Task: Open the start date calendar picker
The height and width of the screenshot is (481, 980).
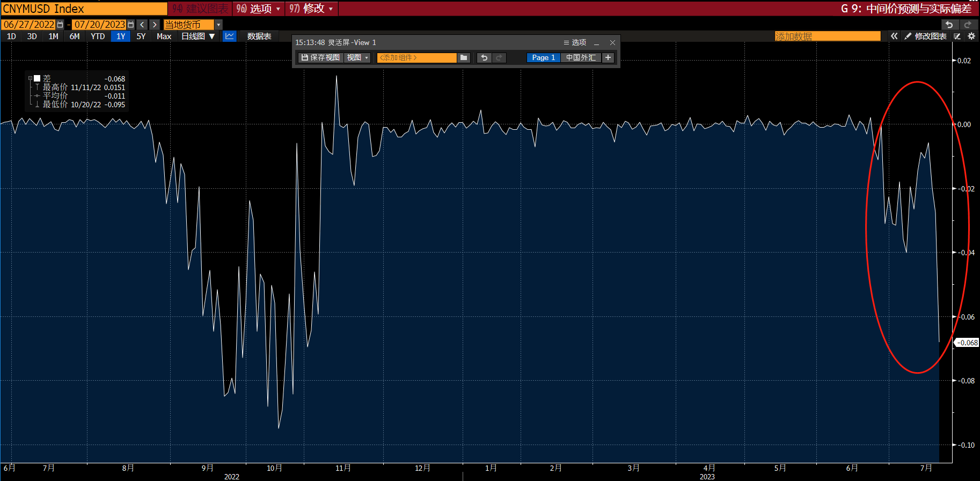Action: point(60,25)
